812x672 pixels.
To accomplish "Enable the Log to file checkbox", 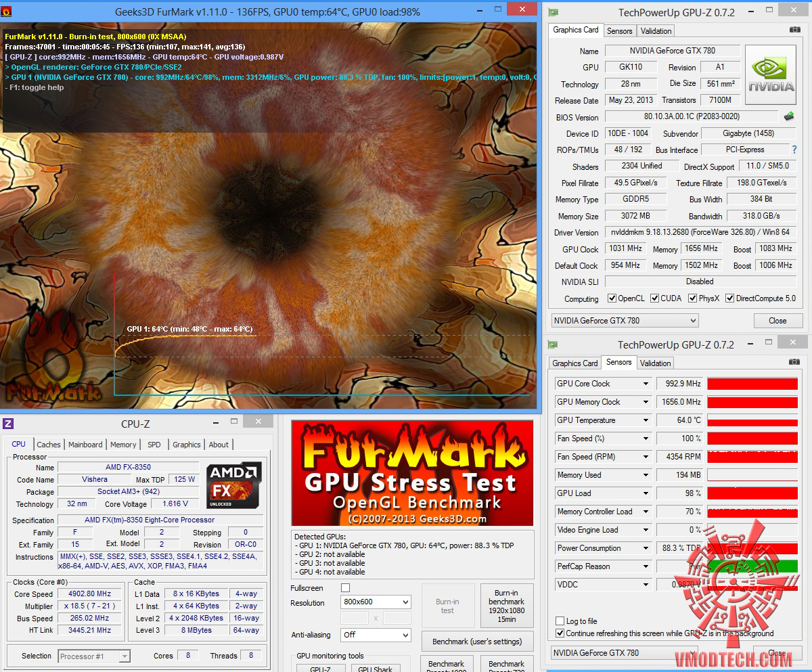I will [x=560, y=621].
